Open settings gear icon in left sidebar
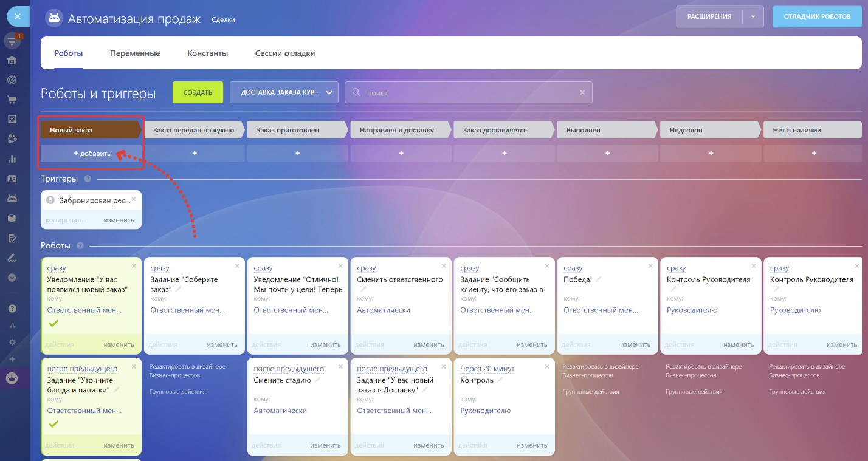 pos(12,343)
